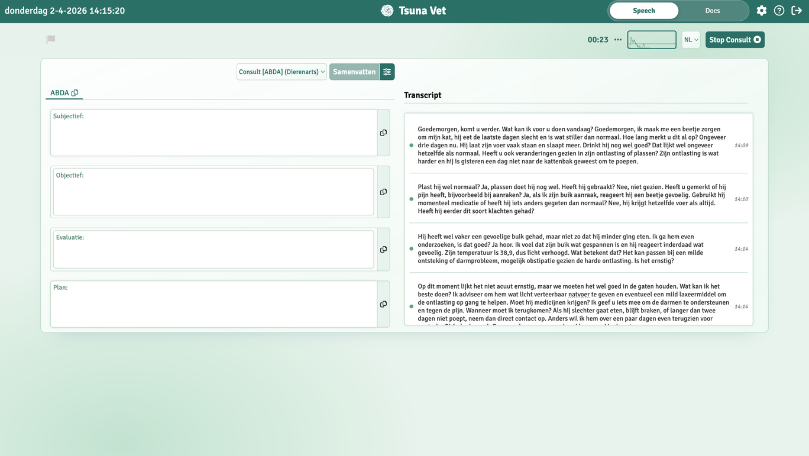Copy the Evaluatie field content
This screenshot has width=809, height=456.
(x=383, y=249)
